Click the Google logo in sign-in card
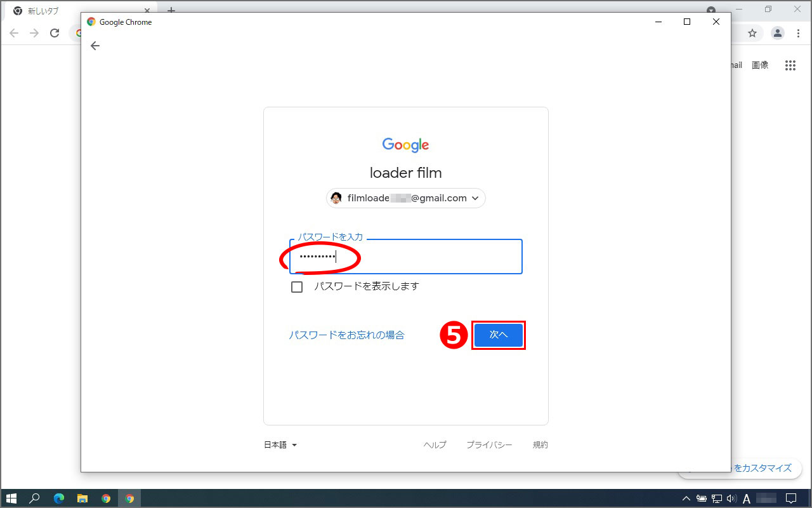This screenshot has height=508, width=812. coord(406,145)
